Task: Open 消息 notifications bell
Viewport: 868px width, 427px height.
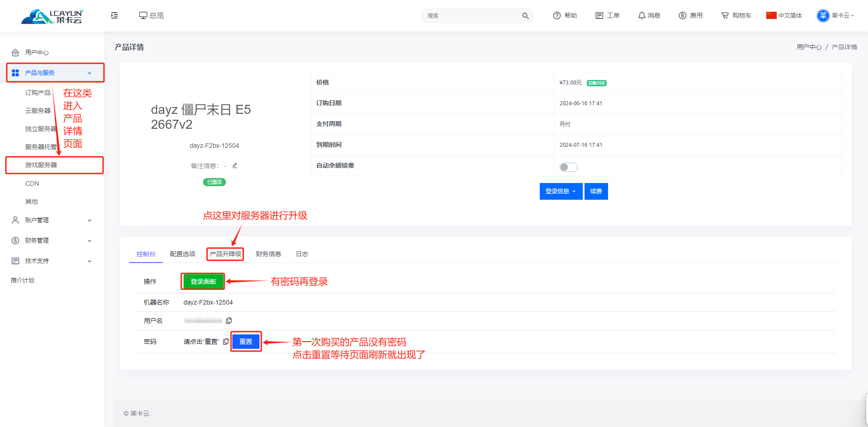Action: coord(649,15)
